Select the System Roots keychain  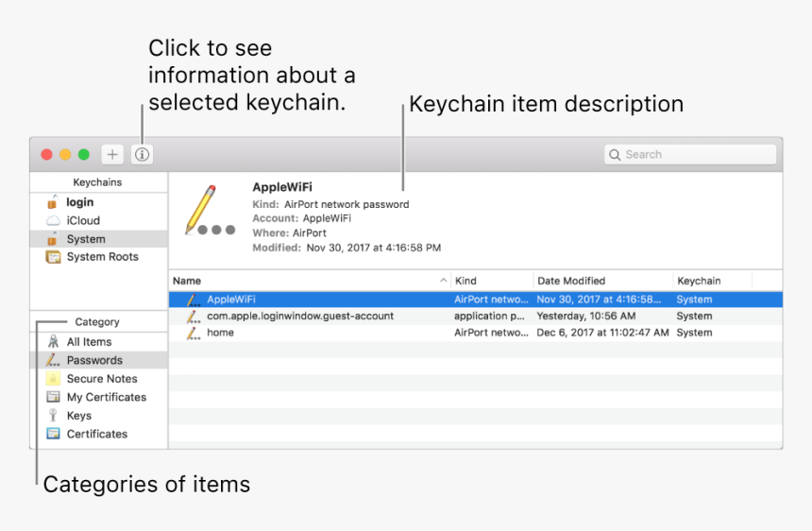tap(98, 257)
